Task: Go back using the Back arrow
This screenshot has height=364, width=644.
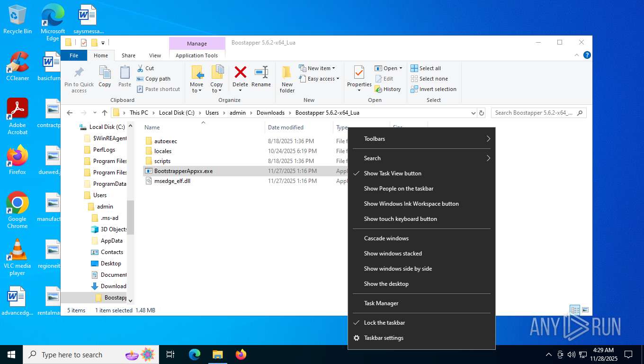Action: pos(70,113)
